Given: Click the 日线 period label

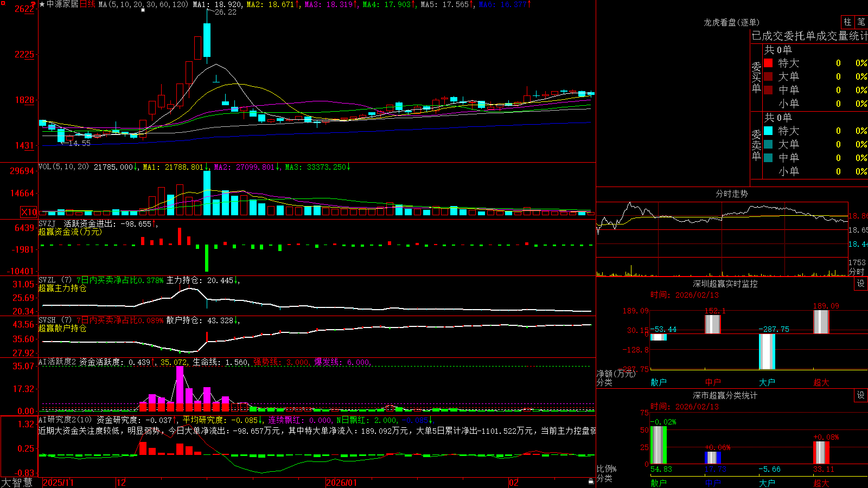Looking at the screenshot, I should (87, 4).
